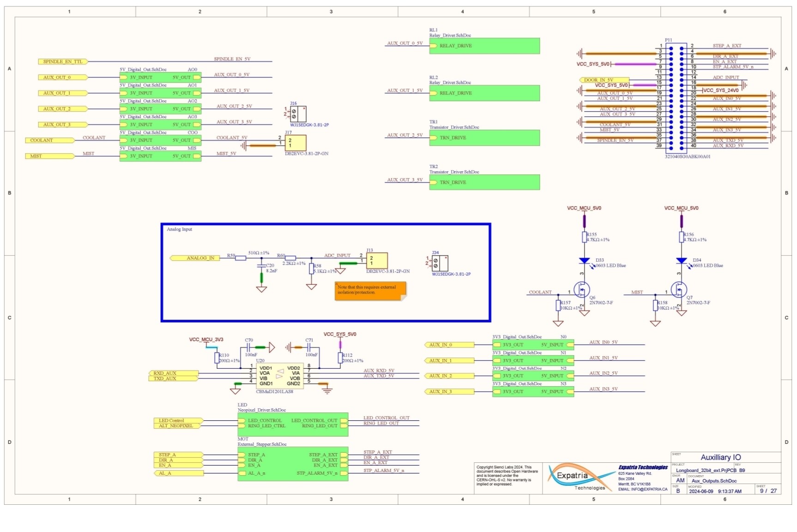Click the C70 100nF capacitor symbol

coord(248,347)
